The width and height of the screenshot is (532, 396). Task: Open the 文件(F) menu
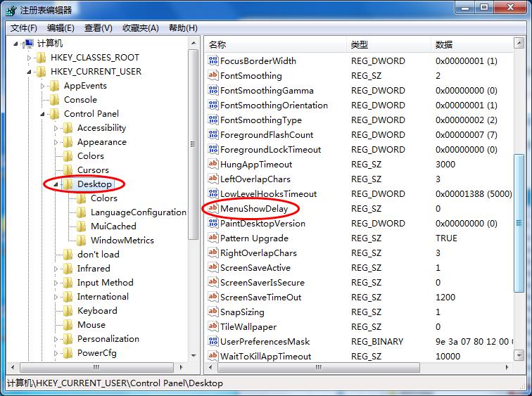point(24,28)
